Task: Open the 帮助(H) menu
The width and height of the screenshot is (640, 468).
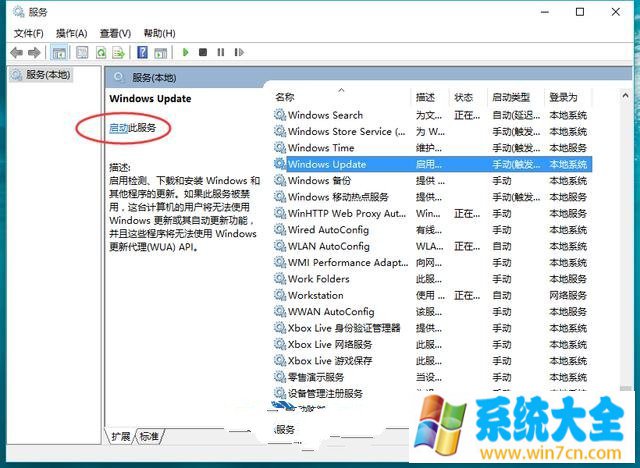Action: click(159, 33)
